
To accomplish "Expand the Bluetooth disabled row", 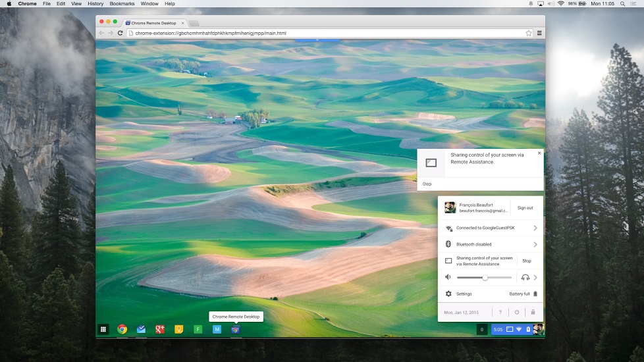I will click(491, 244).
